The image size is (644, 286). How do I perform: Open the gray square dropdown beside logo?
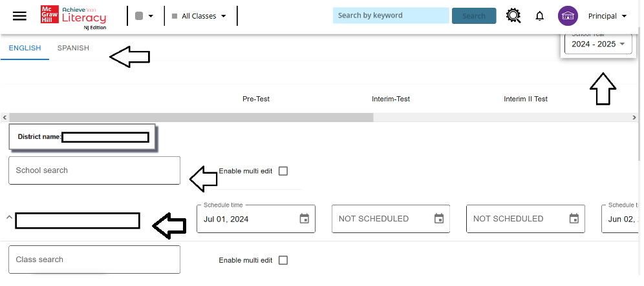pyautogui.click(x=144, y=16)
